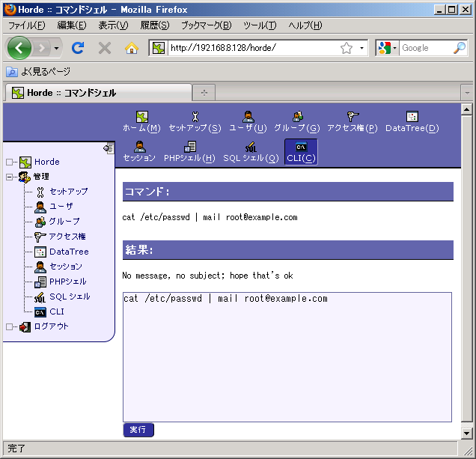
Task: Collapse the sidebar with the hide-menu icon
Action: point(109,148)
